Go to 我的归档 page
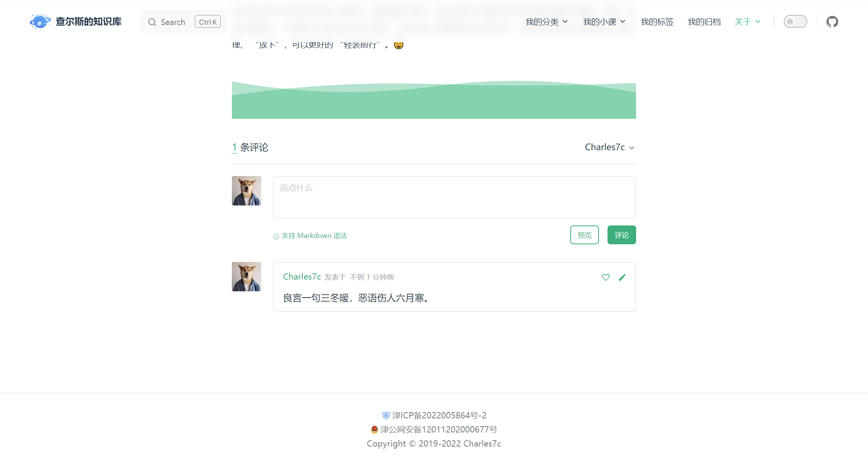This screenshot has width=868, height=465. pos(704,22)
